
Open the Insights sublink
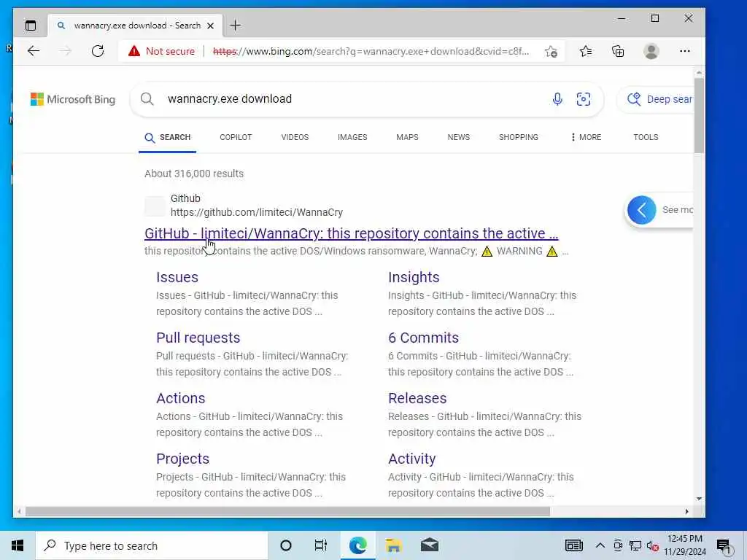(x=414, y=277)
